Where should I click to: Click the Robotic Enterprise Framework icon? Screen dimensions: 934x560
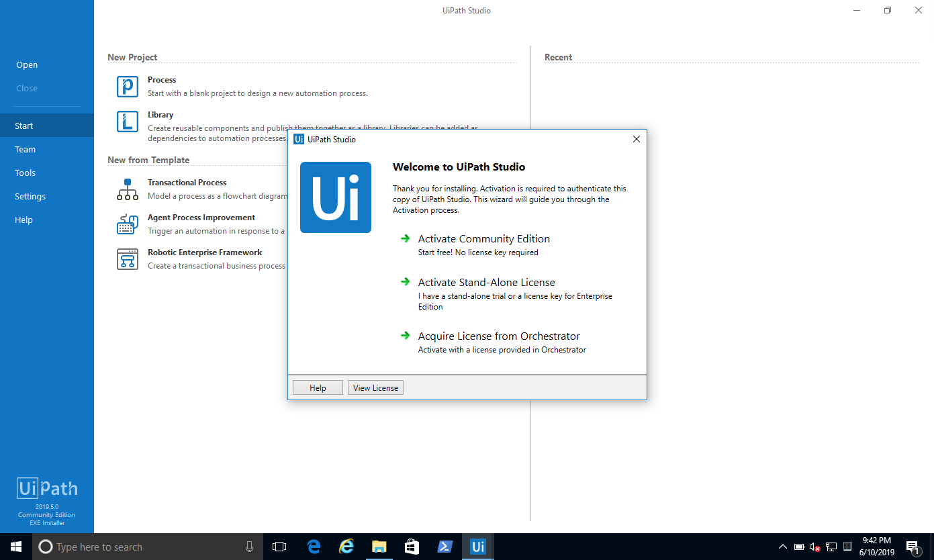pyautogui.click(x=128, y=259)
